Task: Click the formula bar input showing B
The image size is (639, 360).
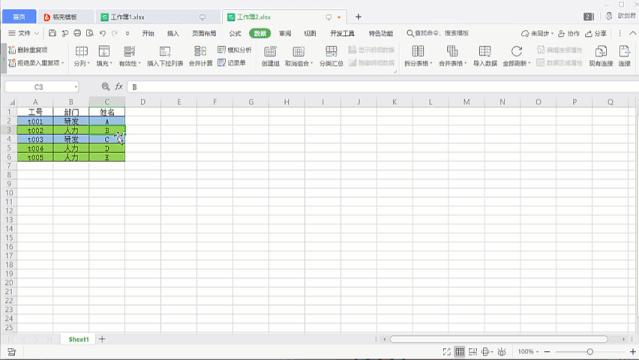Action: click(382, 87)
